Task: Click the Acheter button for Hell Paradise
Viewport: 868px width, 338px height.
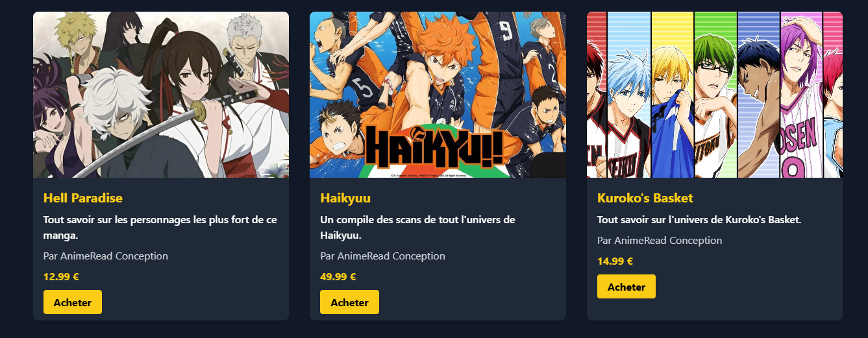Action: coord(73,302)
